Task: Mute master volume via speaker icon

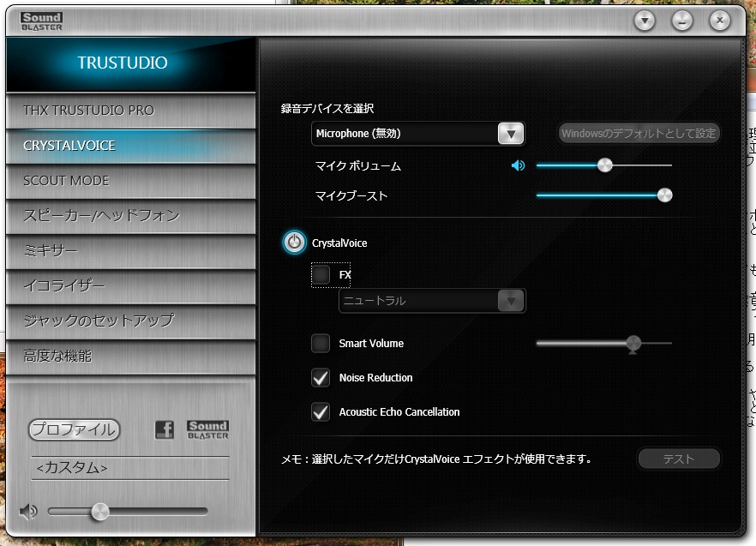Action: click(28, 511)
